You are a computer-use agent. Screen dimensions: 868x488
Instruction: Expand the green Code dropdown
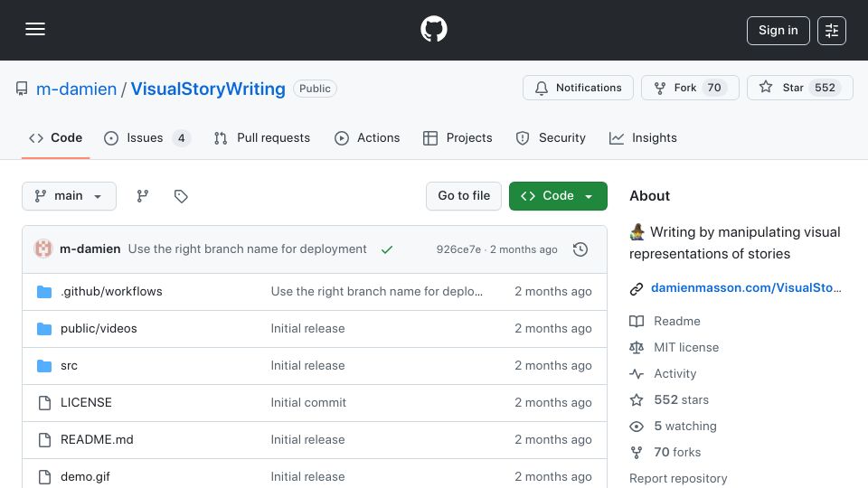point(558,196)
